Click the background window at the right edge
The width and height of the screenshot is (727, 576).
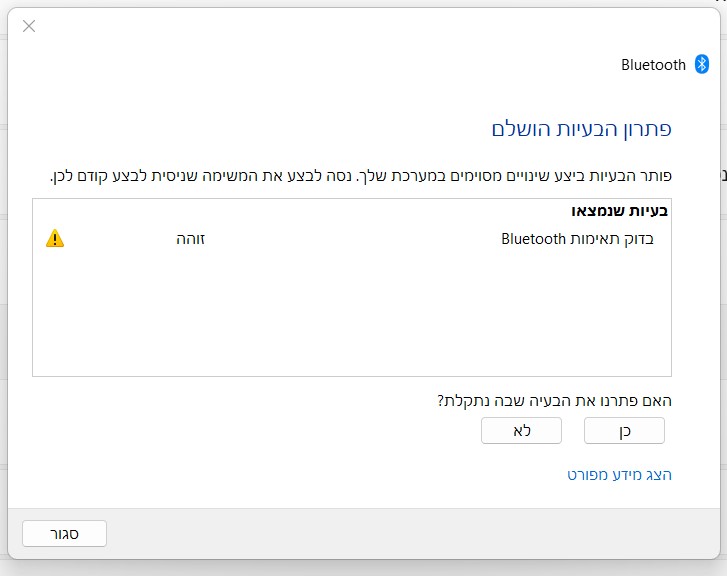click(x=723, y=300)
